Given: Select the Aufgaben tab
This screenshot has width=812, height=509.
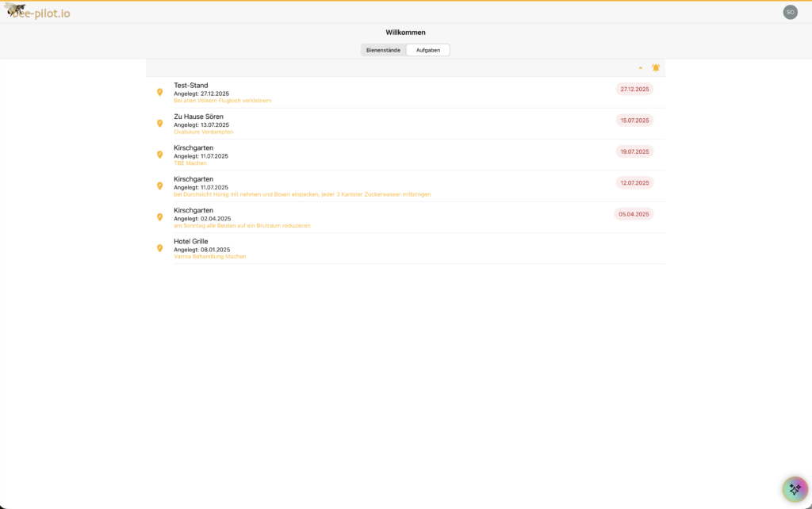Looking at the screenshot, I should pyautogui.click(x=427, y=49).
